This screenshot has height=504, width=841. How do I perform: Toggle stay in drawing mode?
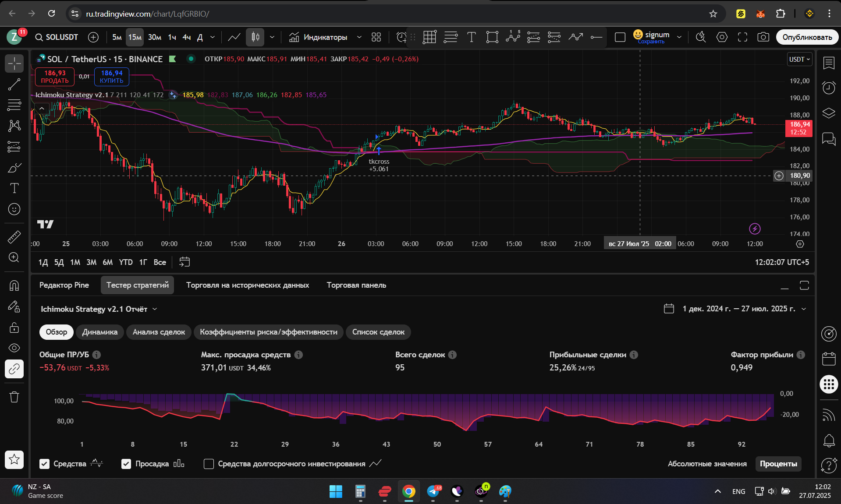tap(14, 307)
